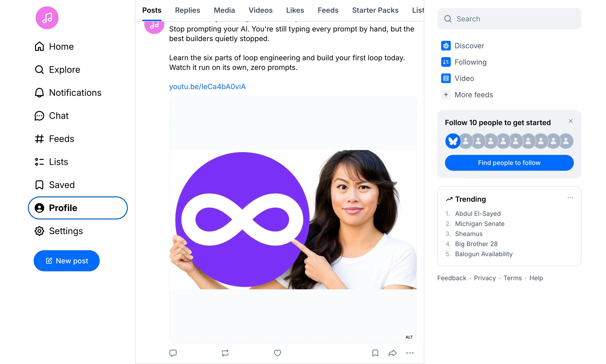Viewport: 606px width, 364px height.
Task: Go to Home in the sidebar
Action: point(54,47)
